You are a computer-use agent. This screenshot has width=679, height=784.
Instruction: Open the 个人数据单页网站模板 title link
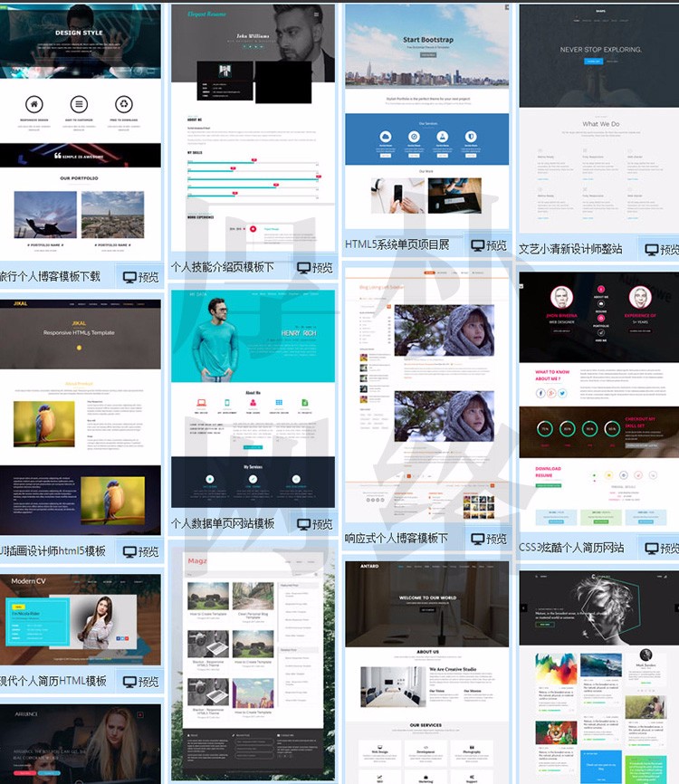click(x=223, y=523)
